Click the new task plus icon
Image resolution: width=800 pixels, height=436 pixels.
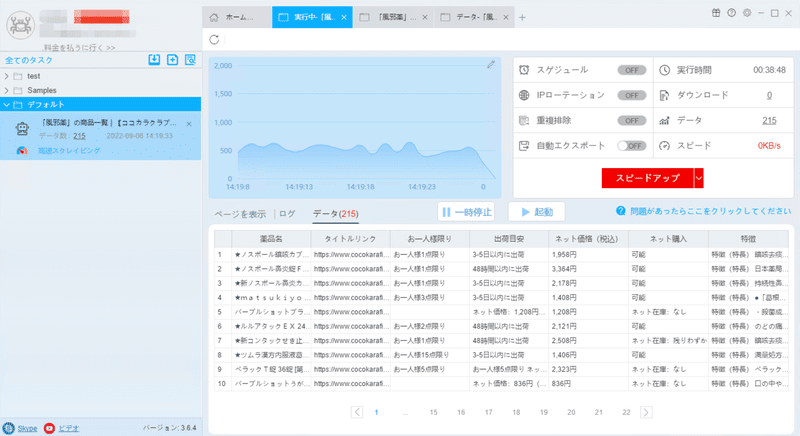(x=172, y=60)
